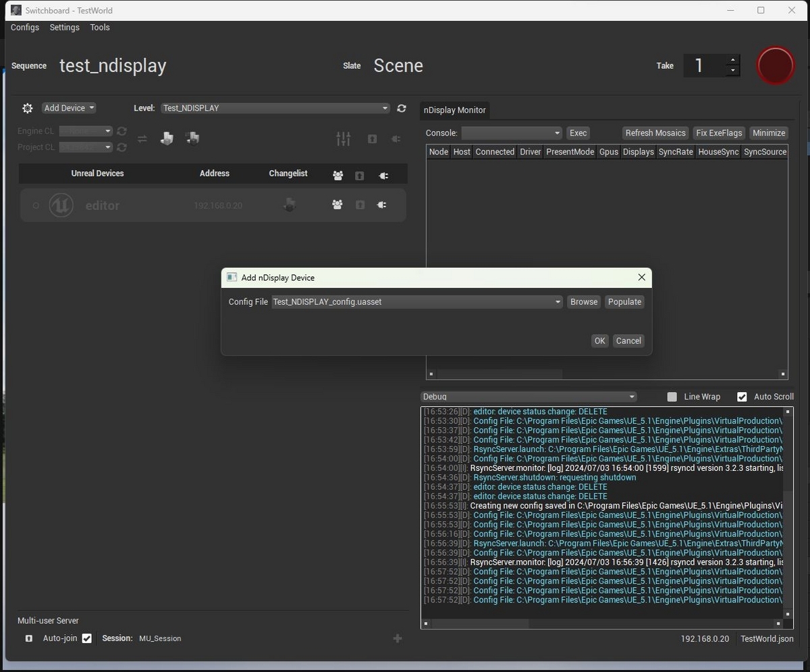Viewport: 810px width, 672px height.
Task: Click the Switchboard app icon in title bar
Action: [16, 10]
